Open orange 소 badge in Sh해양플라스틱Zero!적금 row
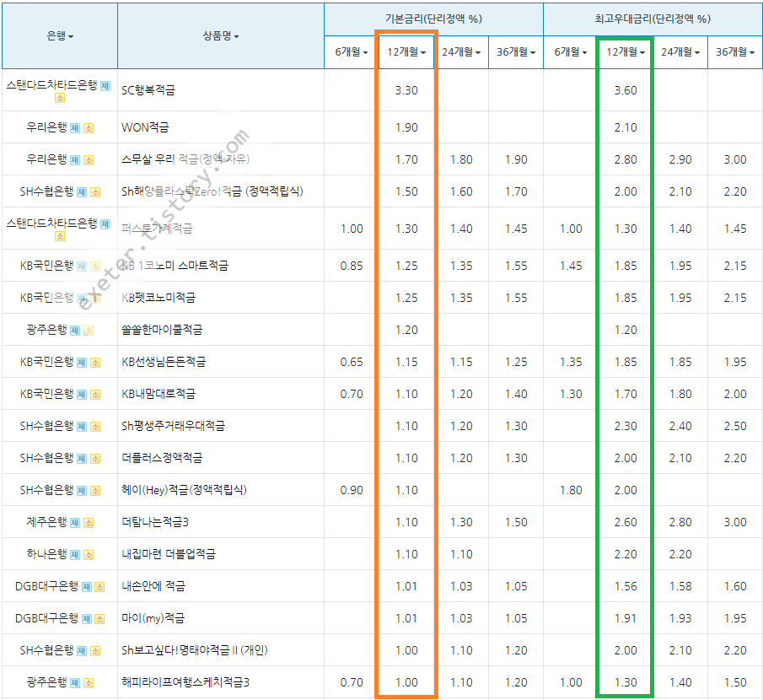763x700 pixels. tap(95, 192)
